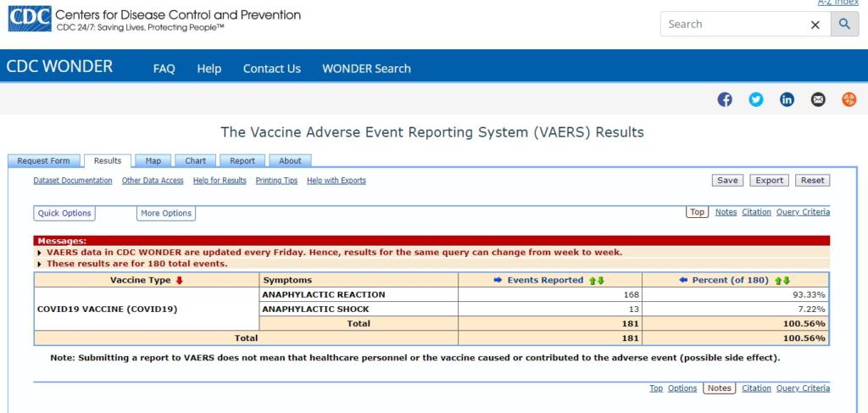Expand the Quick Options panel
The height and width of the screenshot is (413, 868).
[x=65, y=214]
